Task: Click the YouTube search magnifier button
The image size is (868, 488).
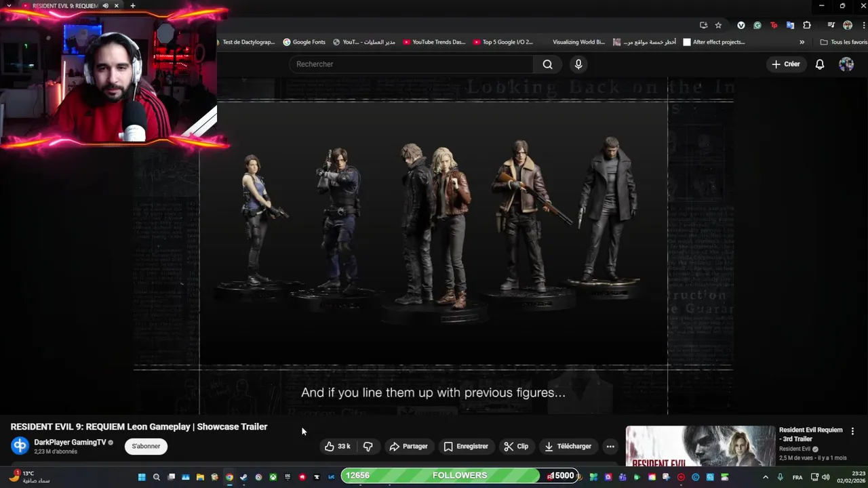Action: tap(547, 64)
